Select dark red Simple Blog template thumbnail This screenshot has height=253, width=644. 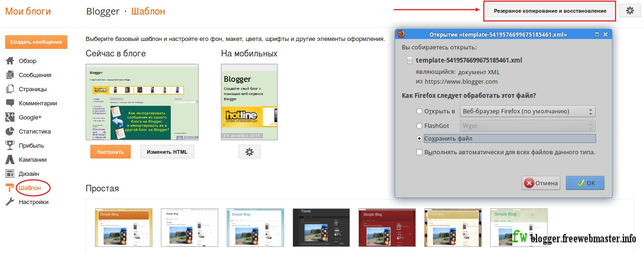(x=387, y=228)
